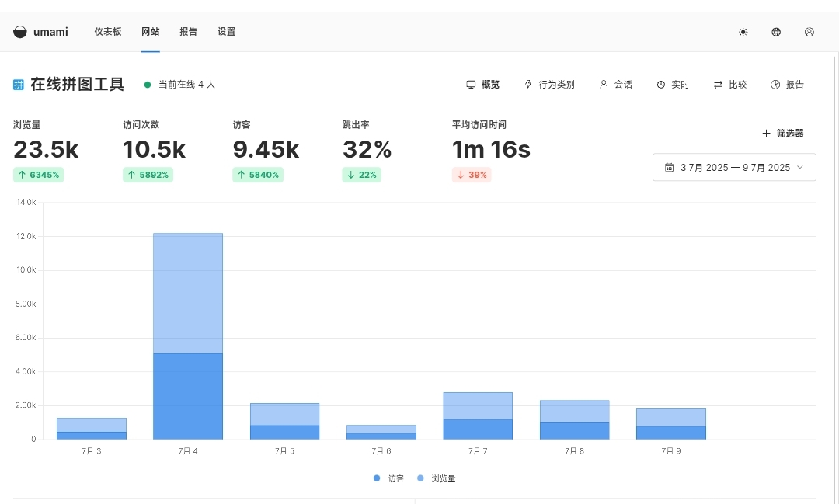This screenshot has width=839, height=504.
Task: Open the 仪表板 dashboard menu
Action: pyautogui.click(x=108, y=32)
